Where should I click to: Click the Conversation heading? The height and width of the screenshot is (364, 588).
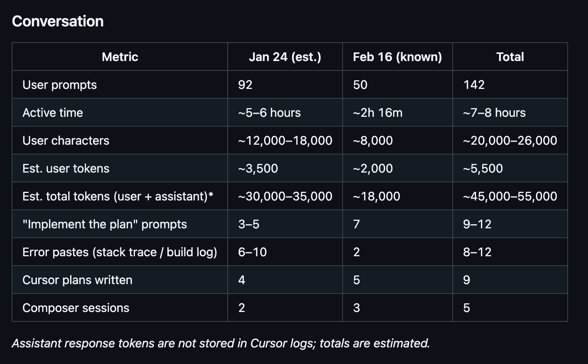click(58, 21)
